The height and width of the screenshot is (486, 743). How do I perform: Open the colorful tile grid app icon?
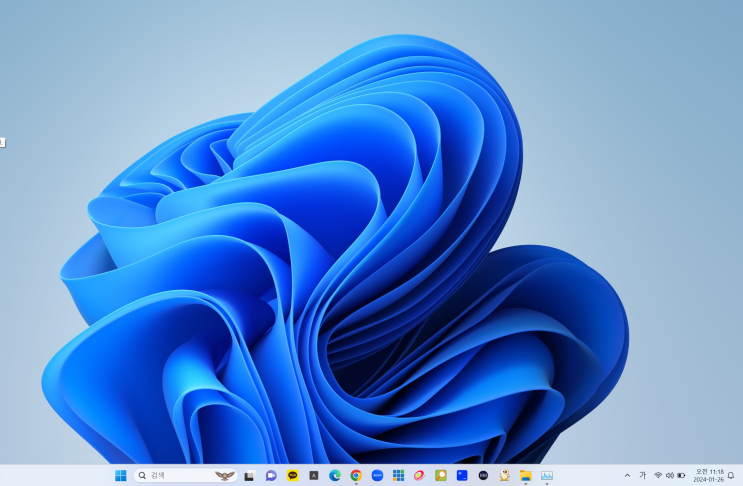[x=399, y=476]
